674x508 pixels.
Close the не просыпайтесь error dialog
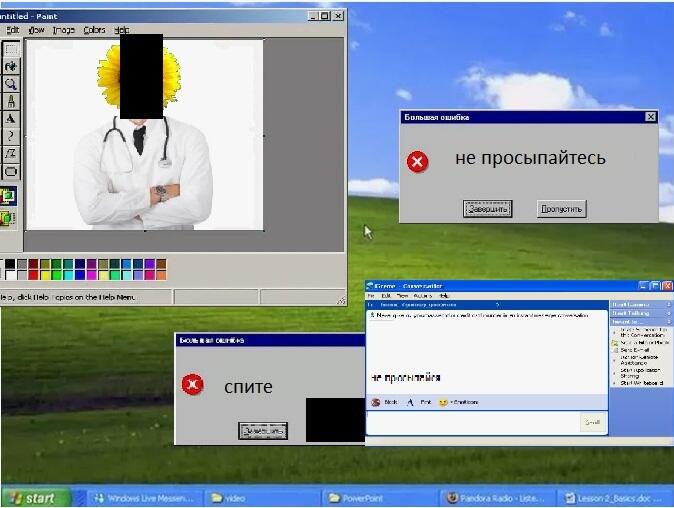click(651, 117)
